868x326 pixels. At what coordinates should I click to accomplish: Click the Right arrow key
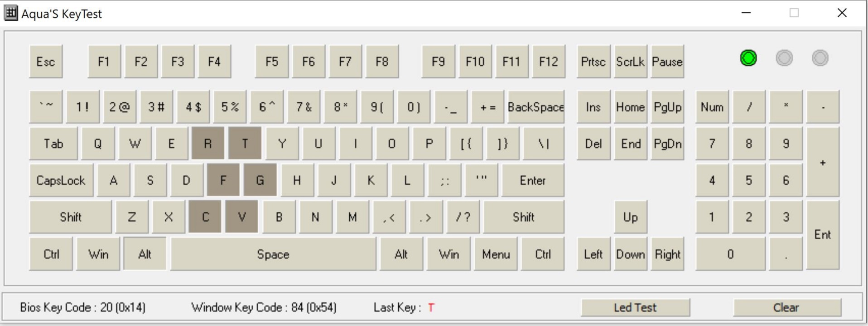pyautogui.click(x=667, y=254)
